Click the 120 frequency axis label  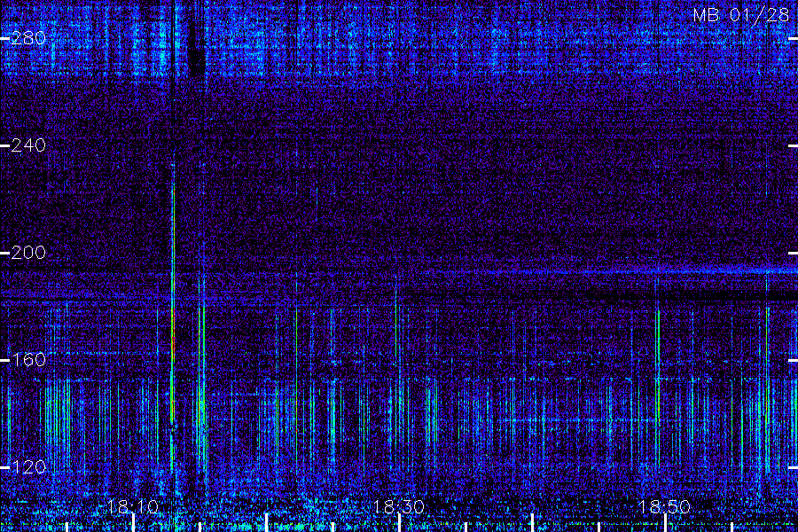pos(28,467)
